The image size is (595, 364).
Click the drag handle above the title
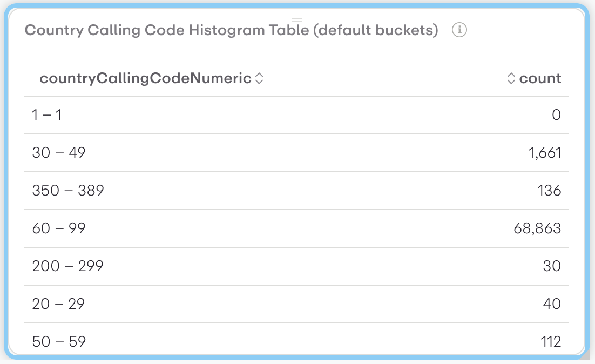point(297,20)
